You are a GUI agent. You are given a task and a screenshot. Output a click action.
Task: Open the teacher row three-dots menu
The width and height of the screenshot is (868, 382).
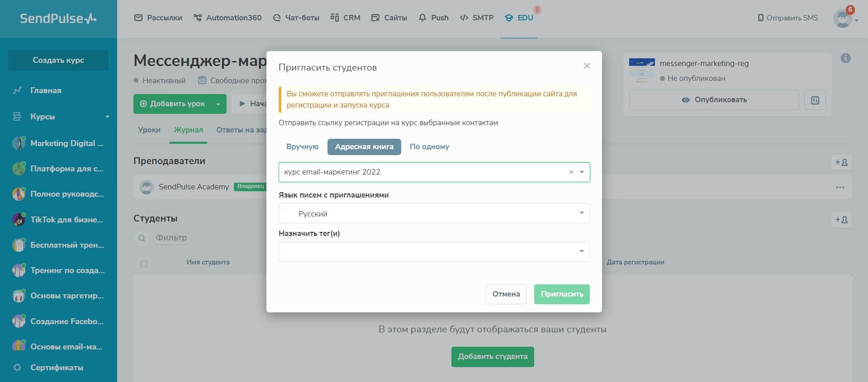pyautogui.click(x=840, y=187)
